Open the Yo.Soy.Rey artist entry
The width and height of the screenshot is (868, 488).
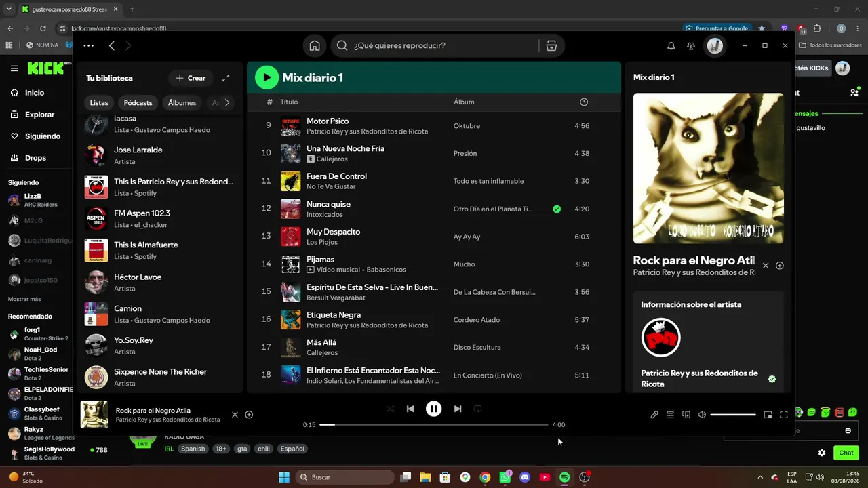pyautogui.click(x=159, y=346)
